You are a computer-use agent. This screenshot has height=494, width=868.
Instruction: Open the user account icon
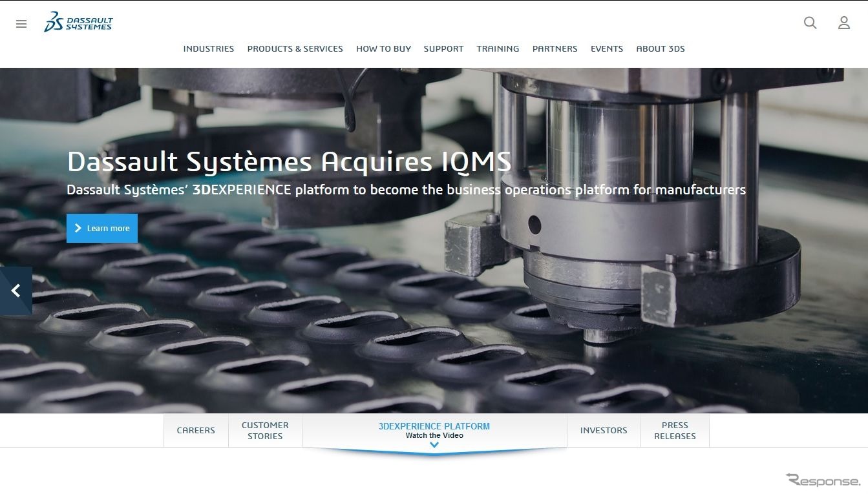843,23
